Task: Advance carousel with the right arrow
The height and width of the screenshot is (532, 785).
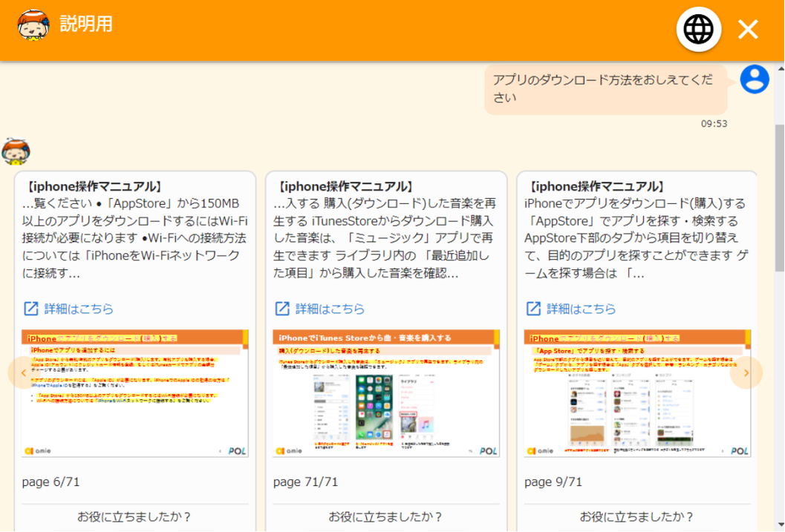Action: pos(746,372)
